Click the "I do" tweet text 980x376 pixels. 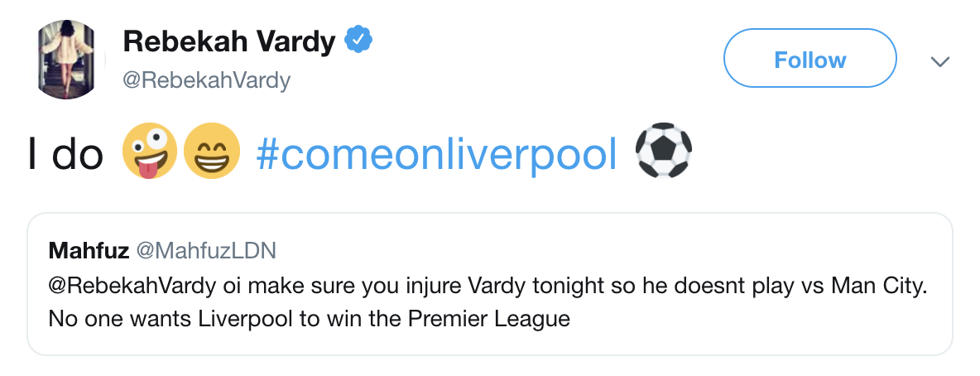coord(65,153)
